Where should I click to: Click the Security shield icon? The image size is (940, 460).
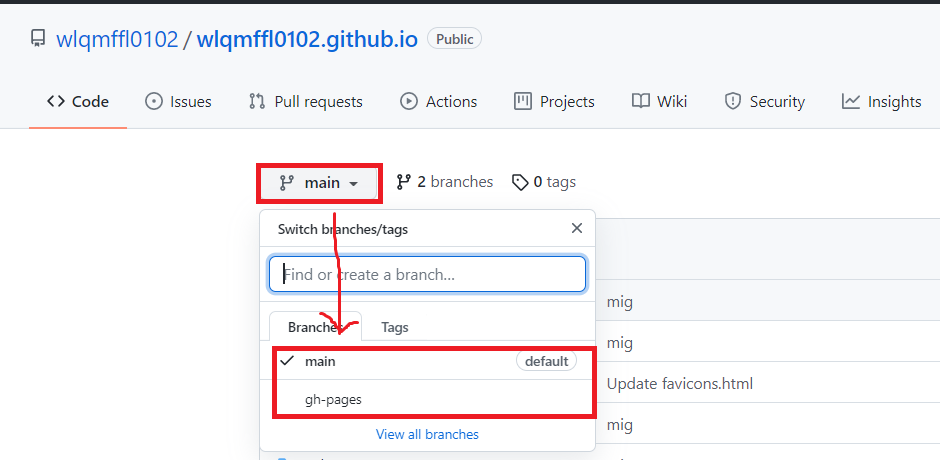point(733,101)
